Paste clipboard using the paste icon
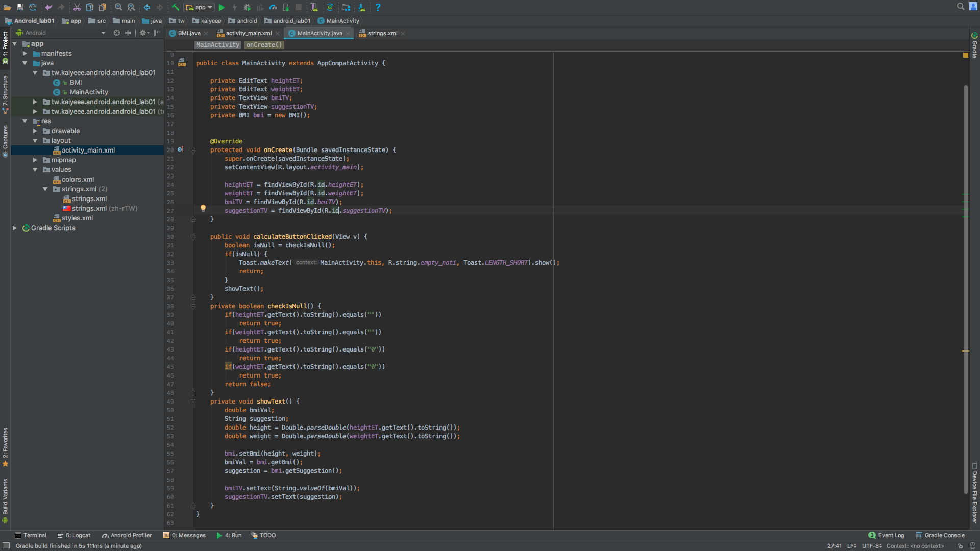This screenshot has height=551, width=980. (103, 7)
